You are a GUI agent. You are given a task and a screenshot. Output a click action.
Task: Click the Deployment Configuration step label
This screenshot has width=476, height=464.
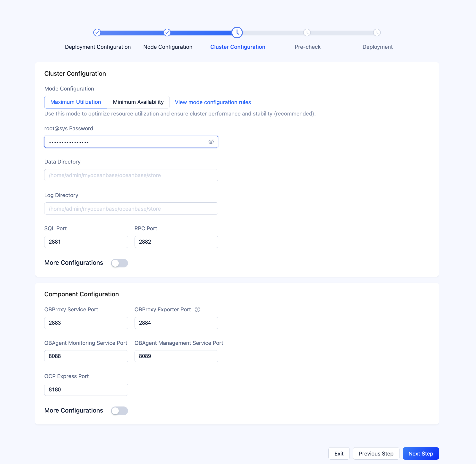(x=98, y=47)
